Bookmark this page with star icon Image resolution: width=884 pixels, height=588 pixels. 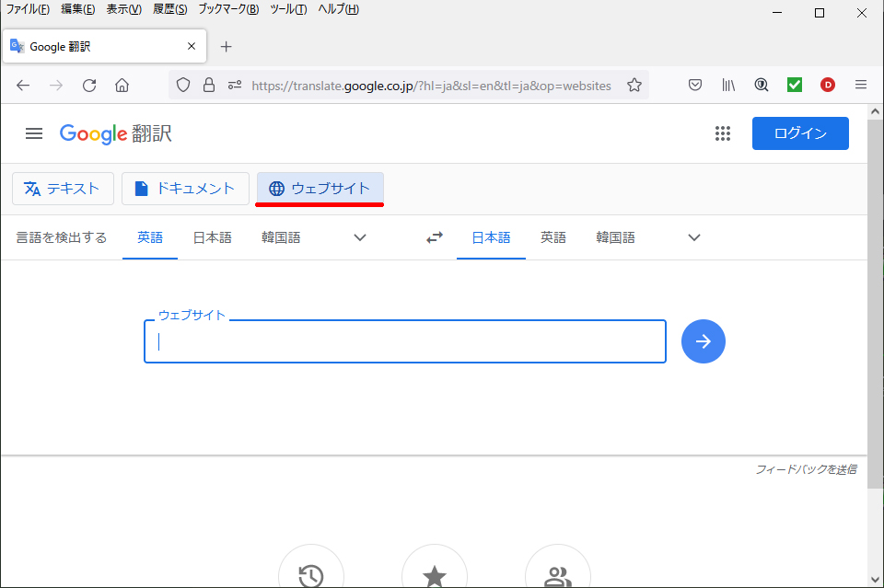(634, 85)
